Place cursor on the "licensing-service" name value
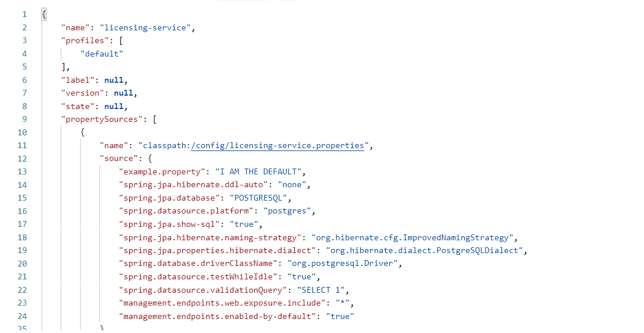 pos(145,27)
